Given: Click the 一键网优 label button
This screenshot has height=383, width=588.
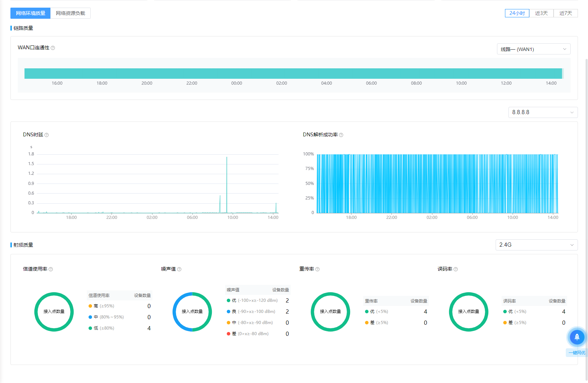Looking at the screenshot, I should coord(577,353).
